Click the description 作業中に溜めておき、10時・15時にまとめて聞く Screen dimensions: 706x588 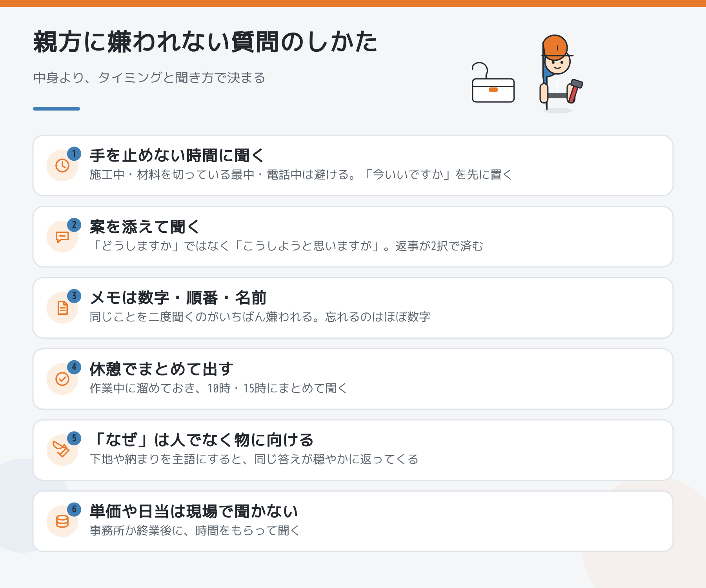click(x=218, y=388)
